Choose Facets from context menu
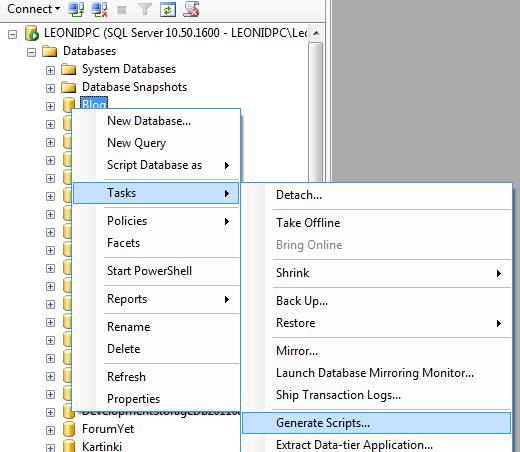Image resolution: width=520 pixels, height=452 pixels. click(x=156, y=243)
